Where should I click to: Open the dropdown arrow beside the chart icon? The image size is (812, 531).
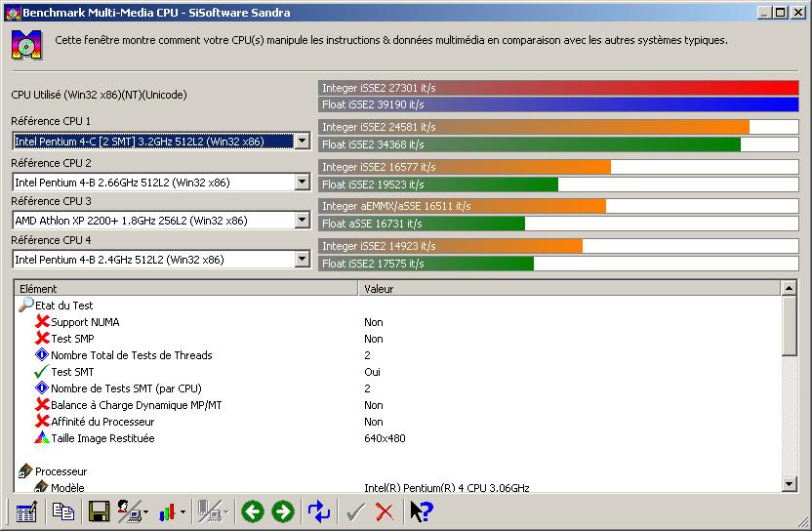[183, 512]
